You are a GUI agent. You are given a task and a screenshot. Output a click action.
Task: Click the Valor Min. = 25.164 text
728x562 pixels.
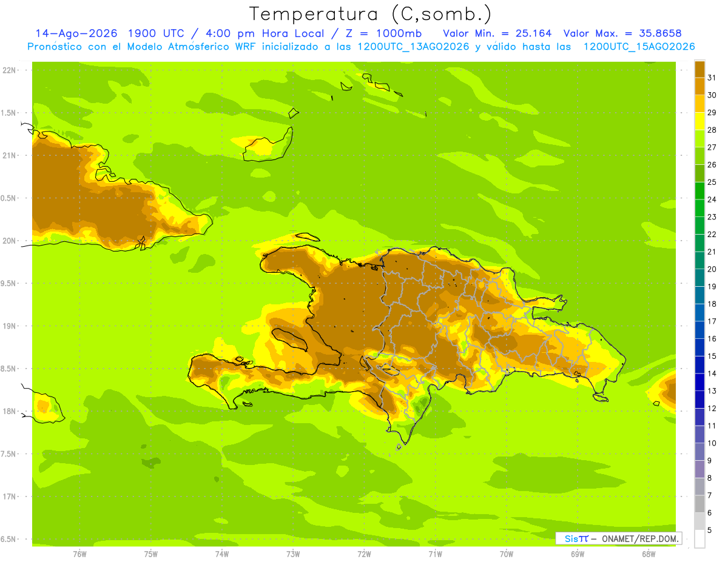[x=497, y=33]
